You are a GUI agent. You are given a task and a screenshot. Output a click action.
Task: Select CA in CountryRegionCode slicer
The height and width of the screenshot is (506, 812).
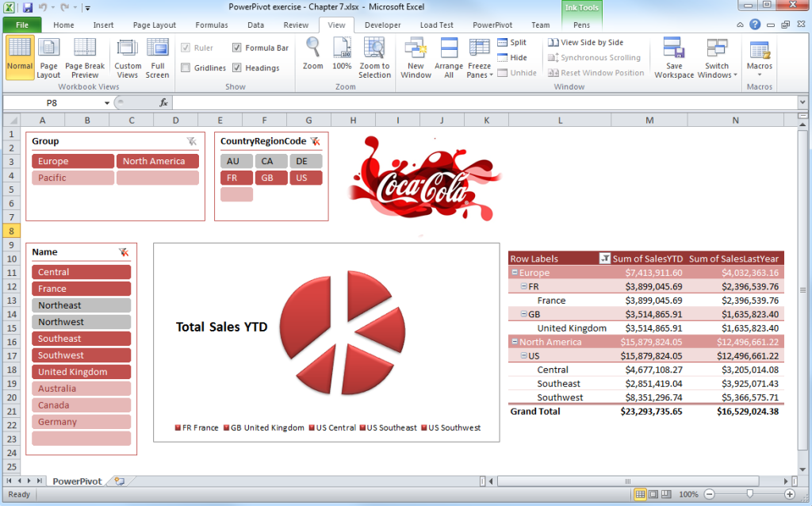click(x=266, y=161)
